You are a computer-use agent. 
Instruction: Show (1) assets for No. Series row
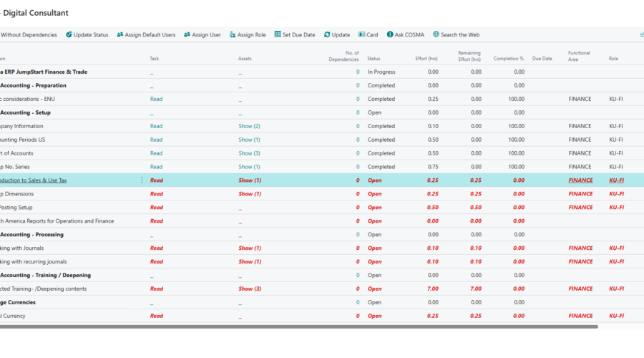point(249,167)
